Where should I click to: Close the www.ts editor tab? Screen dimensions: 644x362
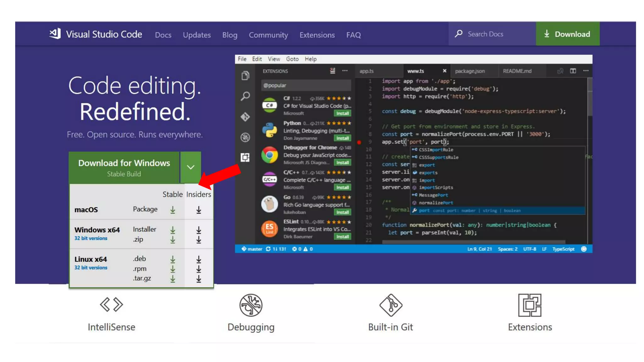point(444,71)
